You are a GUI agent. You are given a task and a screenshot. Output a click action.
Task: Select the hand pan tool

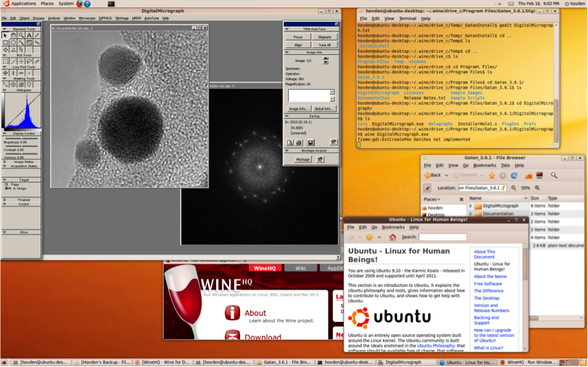pos(13,35)
